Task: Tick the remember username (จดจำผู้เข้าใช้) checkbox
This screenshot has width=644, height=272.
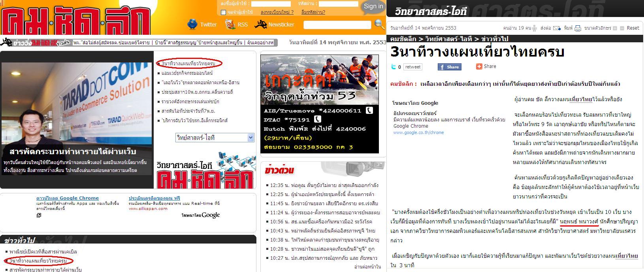Action: point(223,12)
